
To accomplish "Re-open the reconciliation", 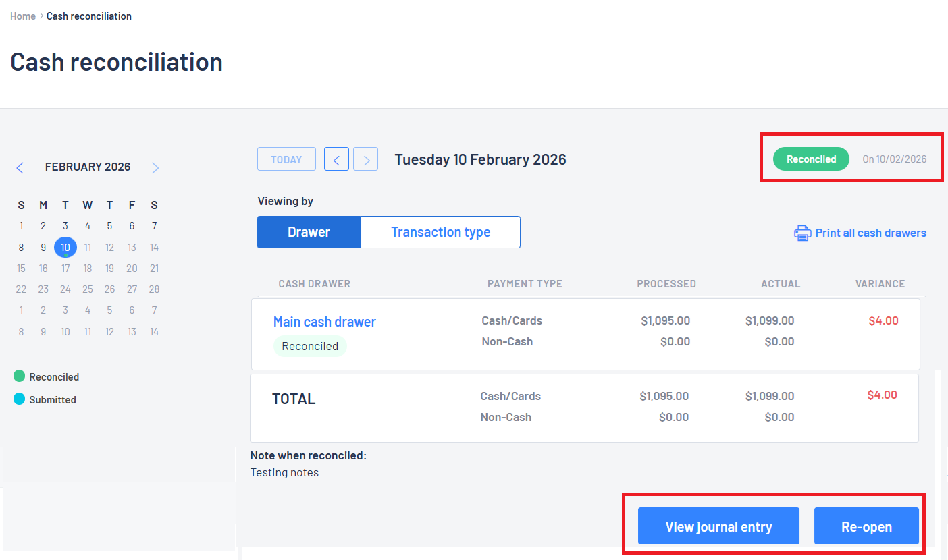I will 866,526.
